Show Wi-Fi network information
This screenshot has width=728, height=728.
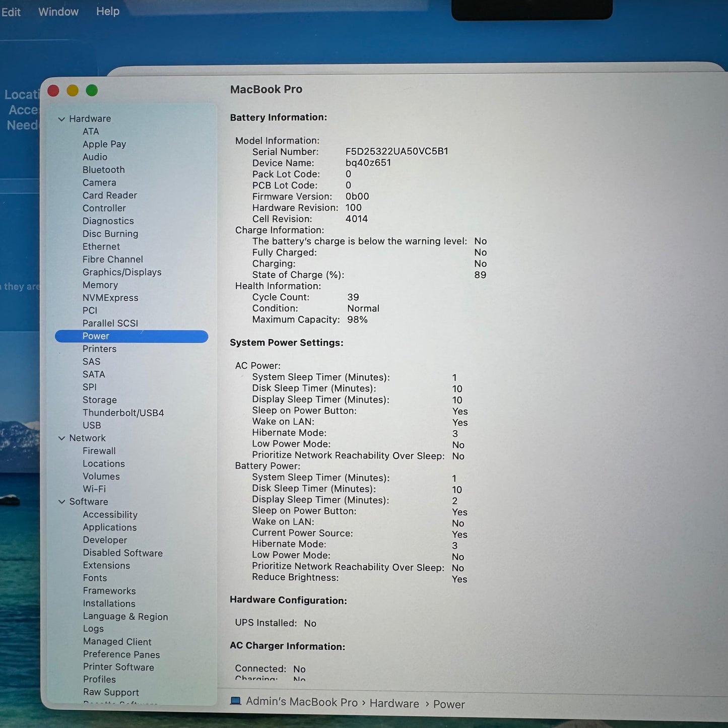click(x=94, y=489)
